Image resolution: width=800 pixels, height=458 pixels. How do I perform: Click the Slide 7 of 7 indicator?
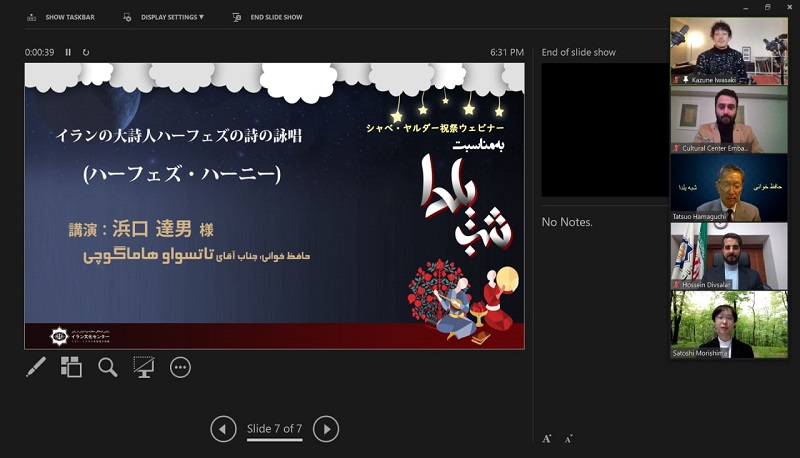(274, 429)
